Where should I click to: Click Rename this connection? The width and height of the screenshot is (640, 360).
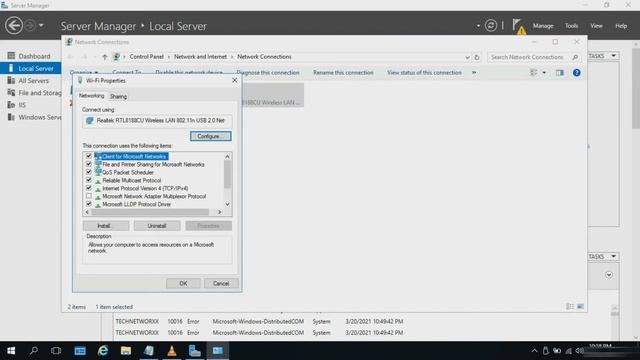click(x=343, y=73)
